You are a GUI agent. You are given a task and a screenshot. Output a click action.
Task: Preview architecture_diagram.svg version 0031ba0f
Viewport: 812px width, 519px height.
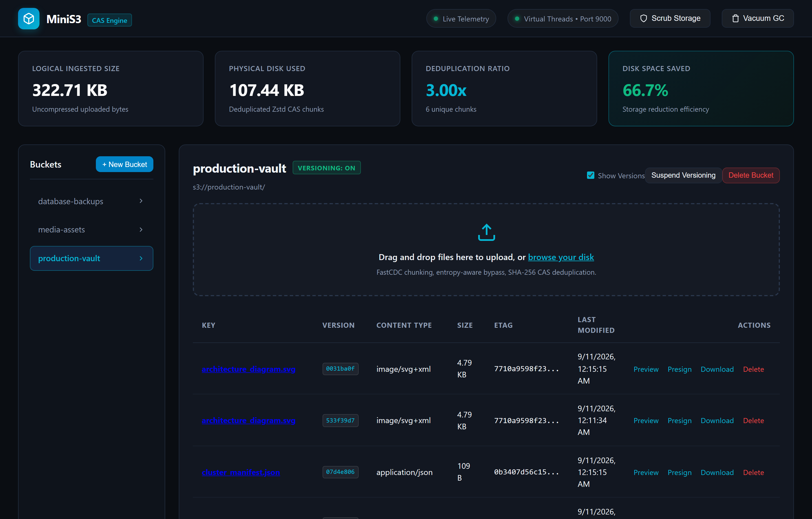(x=646, y=369)
